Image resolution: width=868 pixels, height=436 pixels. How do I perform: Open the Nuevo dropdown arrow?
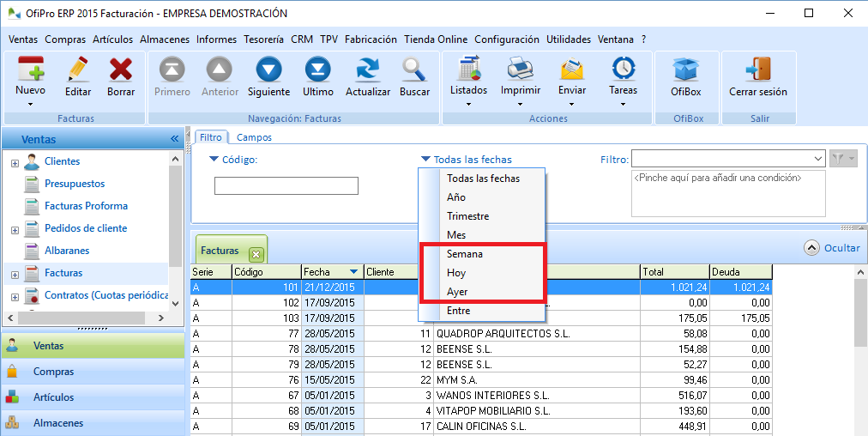(30, 105)
